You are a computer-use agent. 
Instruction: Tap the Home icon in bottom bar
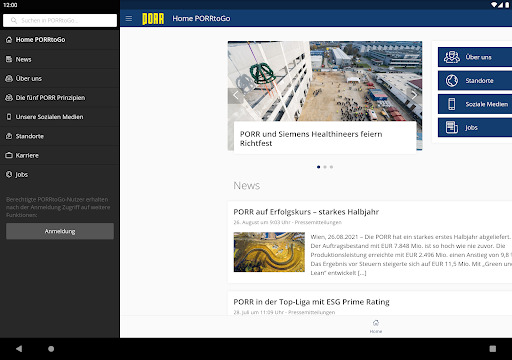376,326
